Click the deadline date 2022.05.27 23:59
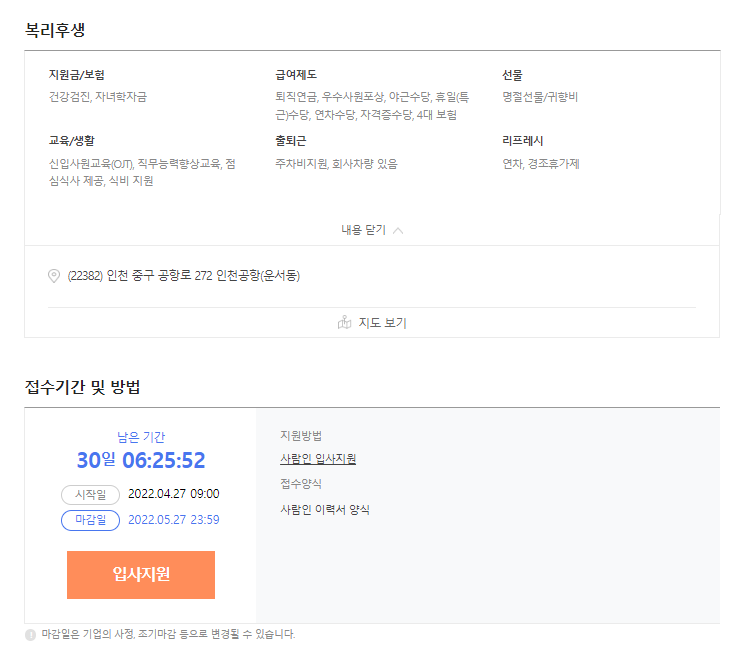 tap(174, 520)
